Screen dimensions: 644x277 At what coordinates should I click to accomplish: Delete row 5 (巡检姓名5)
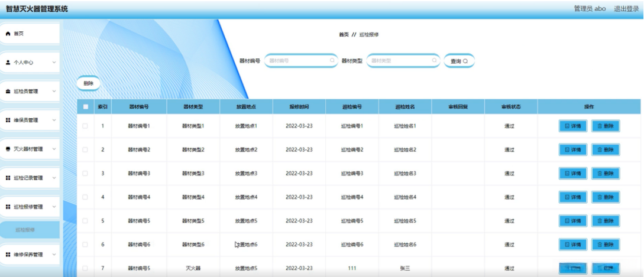pyautogui.click(x=606, y=221)
